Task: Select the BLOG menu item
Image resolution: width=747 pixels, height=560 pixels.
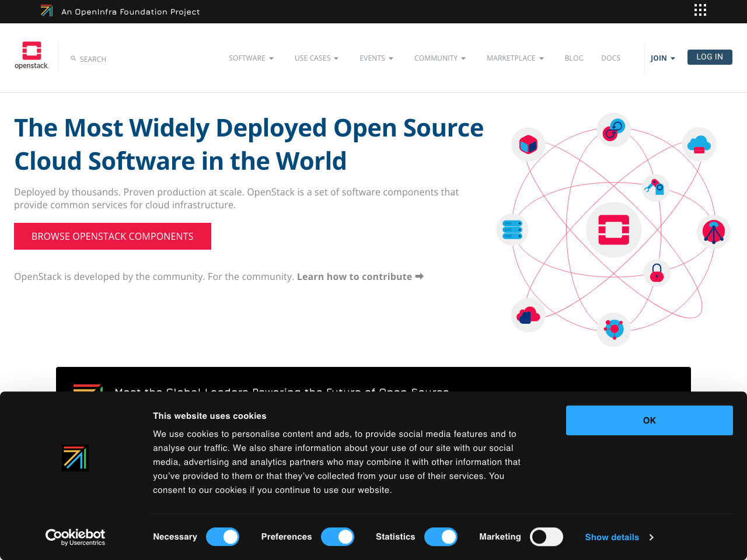Action: 574,58
